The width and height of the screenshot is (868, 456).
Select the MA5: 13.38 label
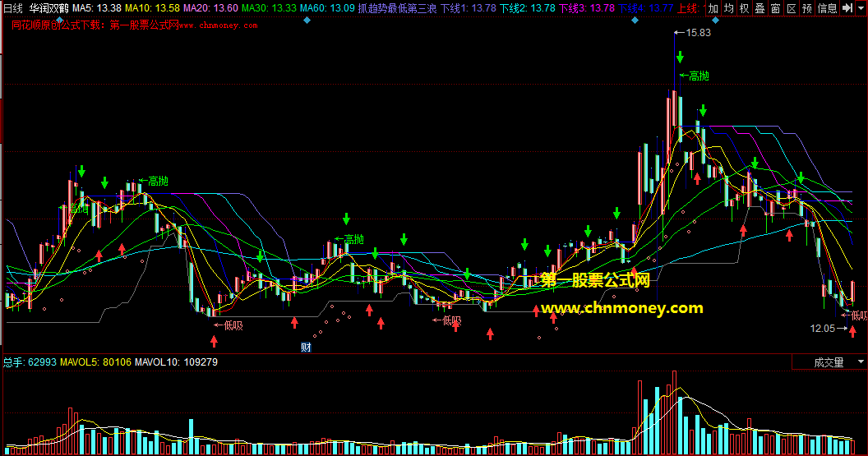point(97,7)
